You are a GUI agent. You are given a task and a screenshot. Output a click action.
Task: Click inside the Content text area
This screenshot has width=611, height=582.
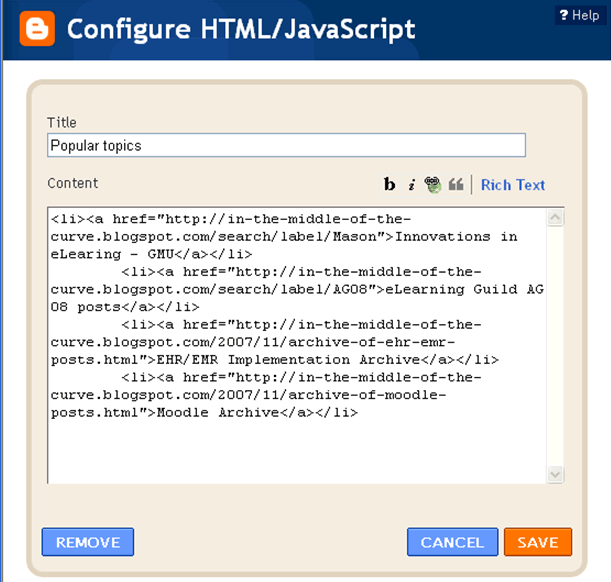297,346
